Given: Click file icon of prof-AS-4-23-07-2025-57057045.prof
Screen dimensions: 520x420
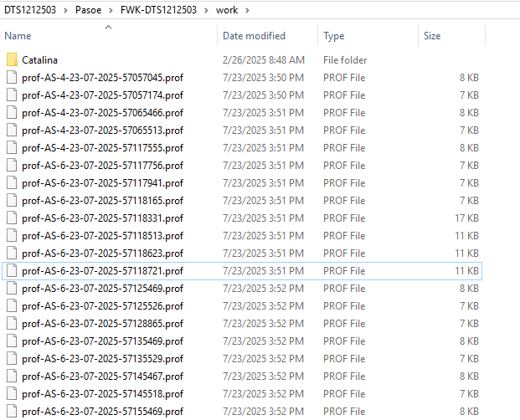Looking at the screenshot, I should pos(12,78).
